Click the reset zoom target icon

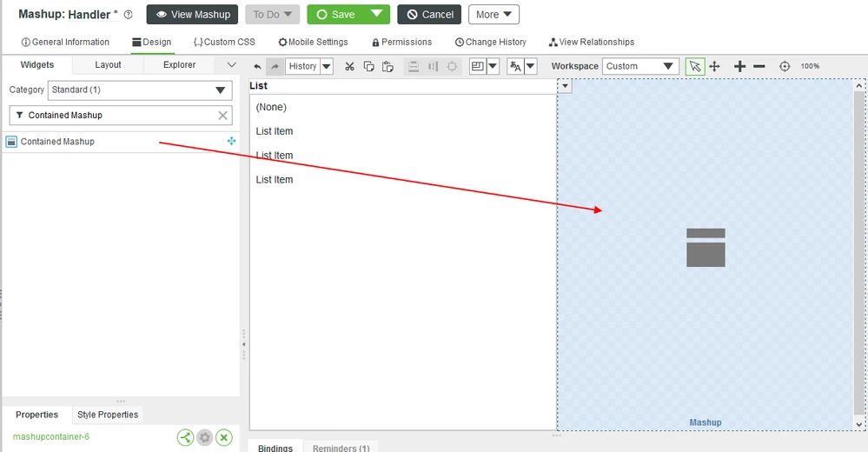tap(785, 66)
